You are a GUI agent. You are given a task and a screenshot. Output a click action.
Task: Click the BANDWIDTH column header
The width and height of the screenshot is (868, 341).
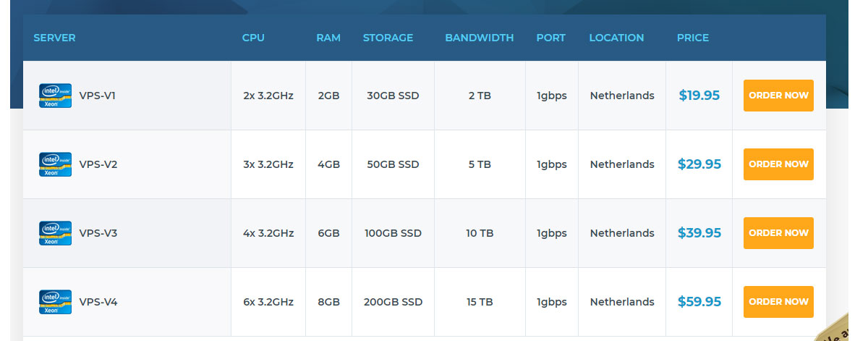pos(480,38)
